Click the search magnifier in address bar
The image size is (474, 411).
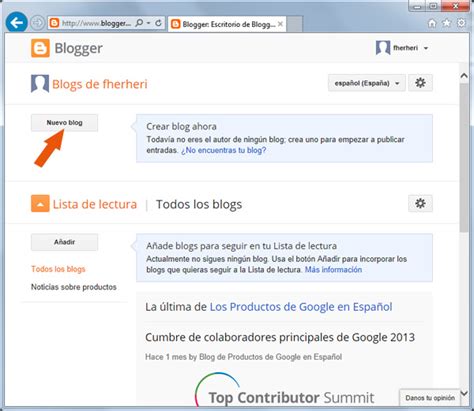coord(139,23)
